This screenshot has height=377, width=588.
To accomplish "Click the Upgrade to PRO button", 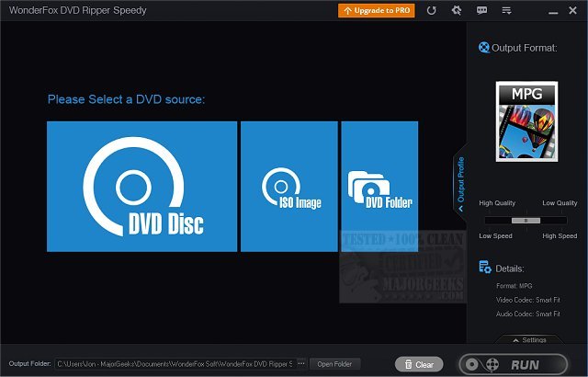I will tap(376, 10).
